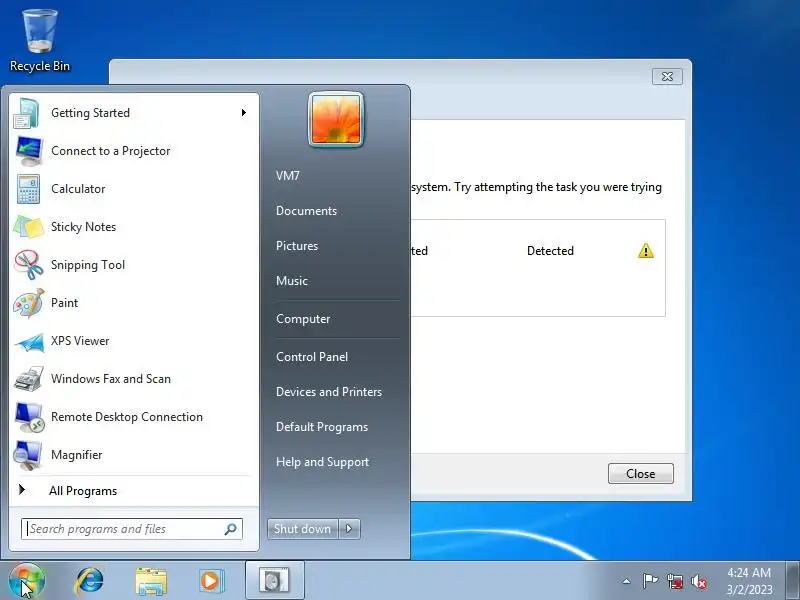Click the Getting Started icon in Start menu
Viewport: 800px width, 600px height.
(x=28, y=113)
